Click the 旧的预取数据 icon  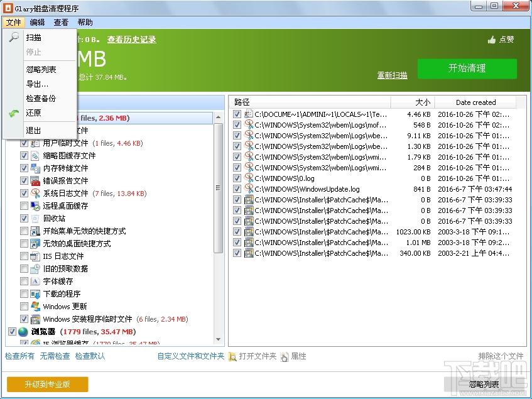(x=35, y=269)
